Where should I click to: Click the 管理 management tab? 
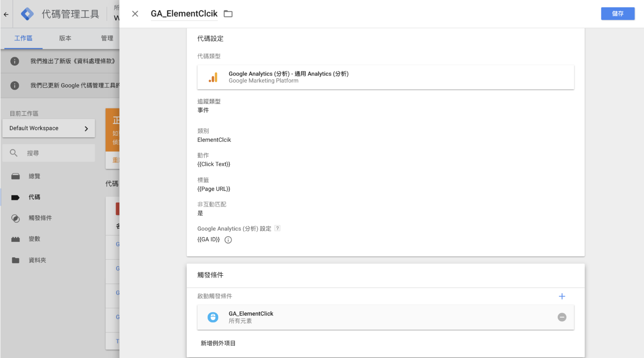tap(107, 38)
